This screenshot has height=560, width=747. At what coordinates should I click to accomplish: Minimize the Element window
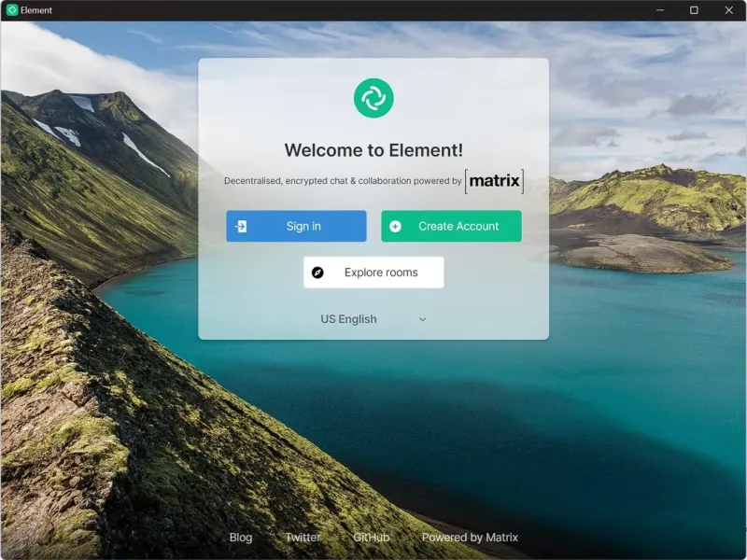[660, 10]
